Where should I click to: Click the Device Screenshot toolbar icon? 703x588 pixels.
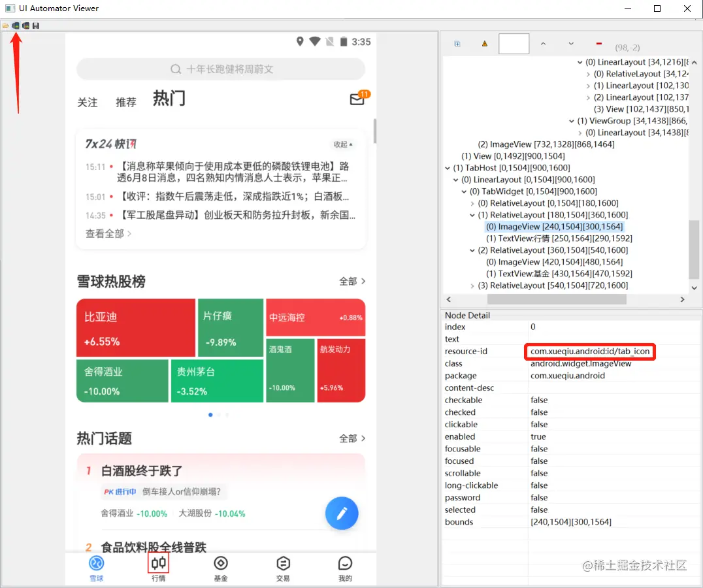(x=16, y=25)
